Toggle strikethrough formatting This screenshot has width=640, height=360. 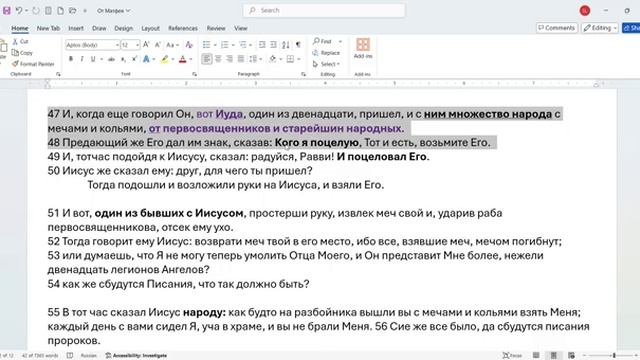pos(111,59)
